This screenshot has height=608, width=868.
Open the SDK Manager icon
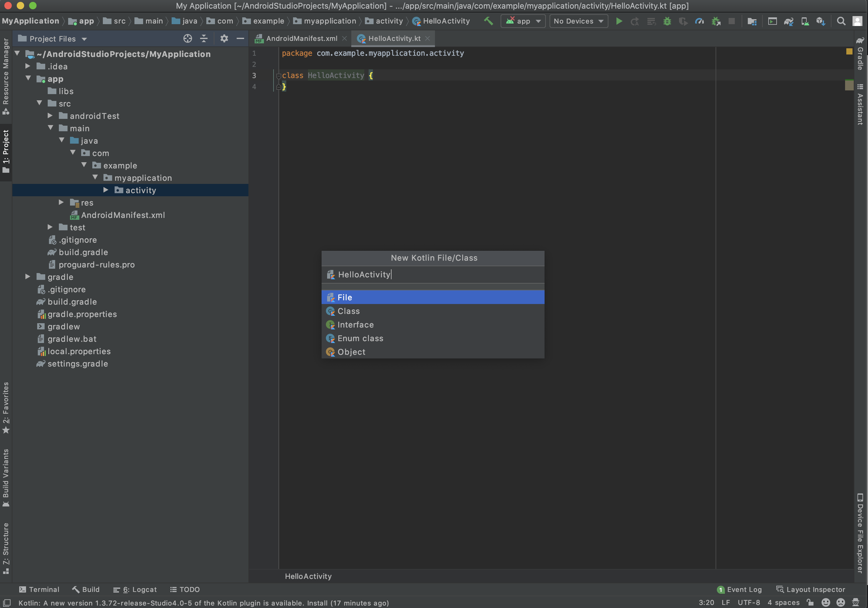pos(820,21)
